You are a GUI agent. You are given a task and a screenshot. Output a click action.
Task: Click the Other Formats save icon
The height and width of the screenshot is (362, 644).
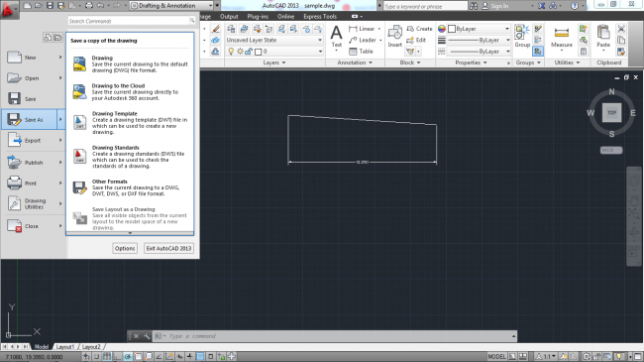click(79, 187)
